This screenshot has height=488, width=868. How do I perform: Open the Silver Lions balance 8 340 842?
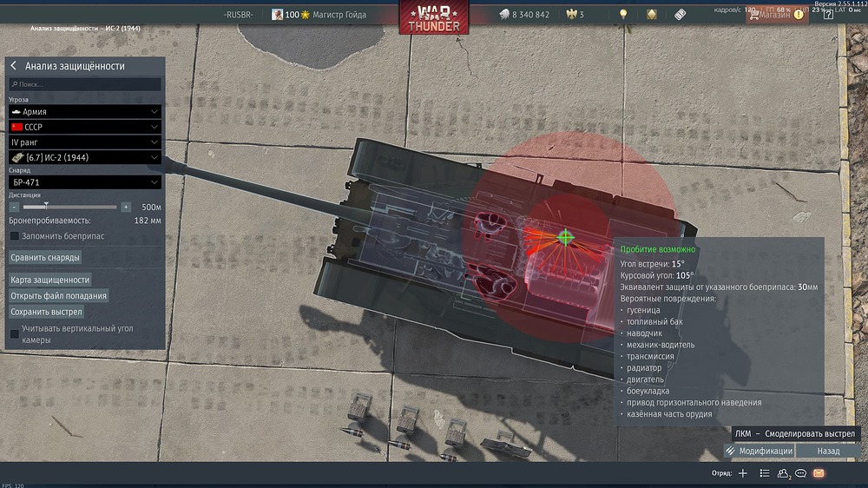523,15
